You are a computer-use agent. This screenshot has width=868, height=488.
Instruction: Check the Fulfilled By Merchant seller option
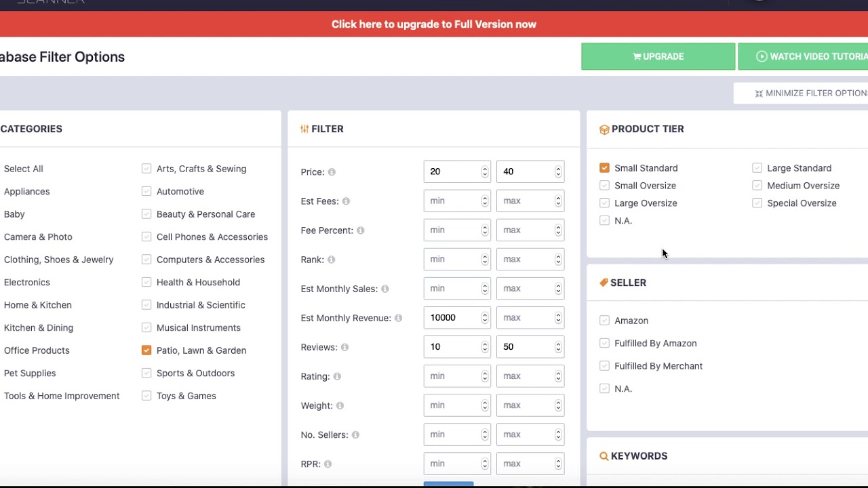(604, 366)
